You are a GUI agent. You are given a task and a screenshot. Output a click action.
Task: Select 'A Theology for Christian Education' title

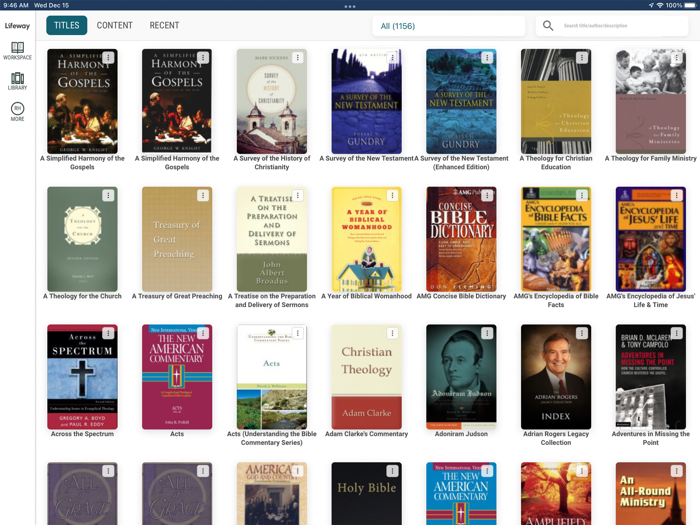click(x=556, y=162)
